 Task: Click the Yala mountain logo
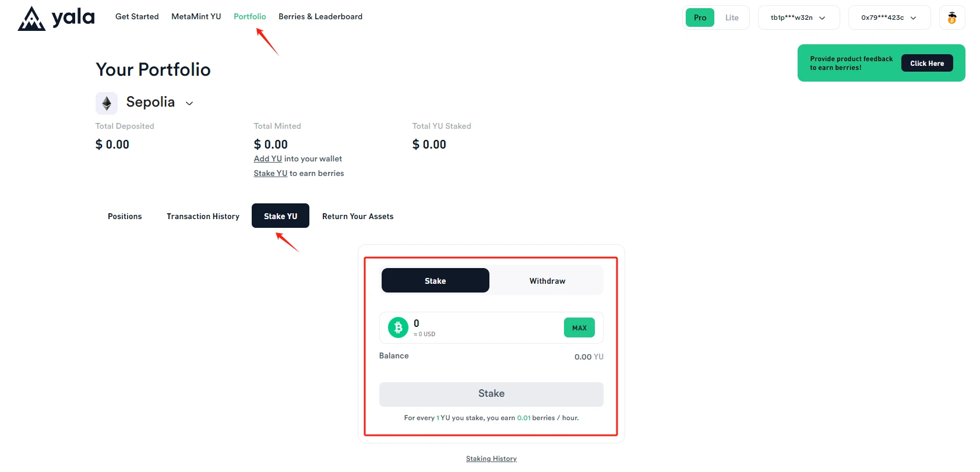click(31, 19)
